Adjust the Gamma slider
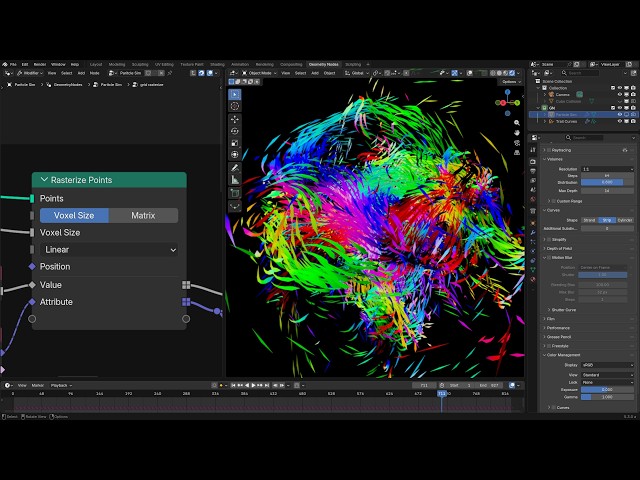Viewport: 640px width, 480px height. click(607, 397)
